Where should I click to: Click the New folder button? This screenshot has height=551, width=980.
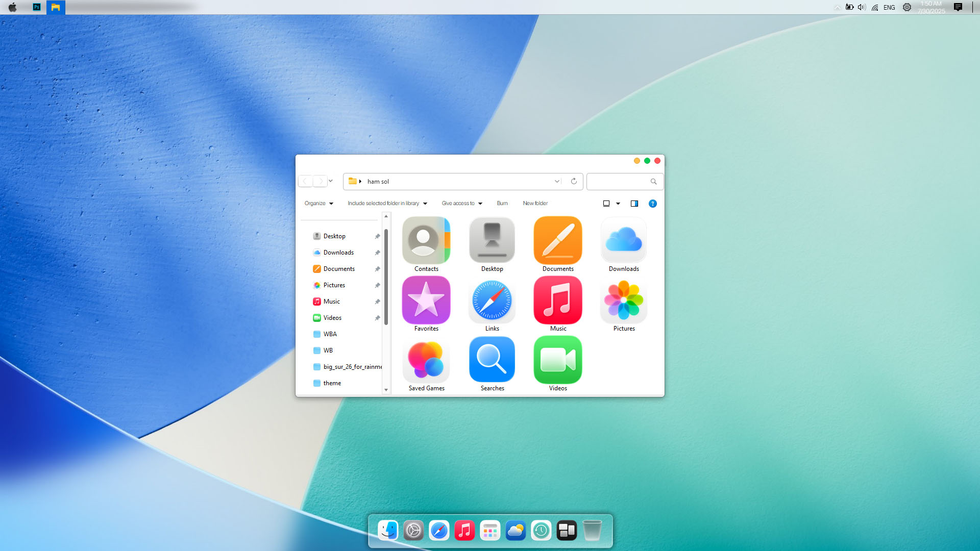coord(535,203)
